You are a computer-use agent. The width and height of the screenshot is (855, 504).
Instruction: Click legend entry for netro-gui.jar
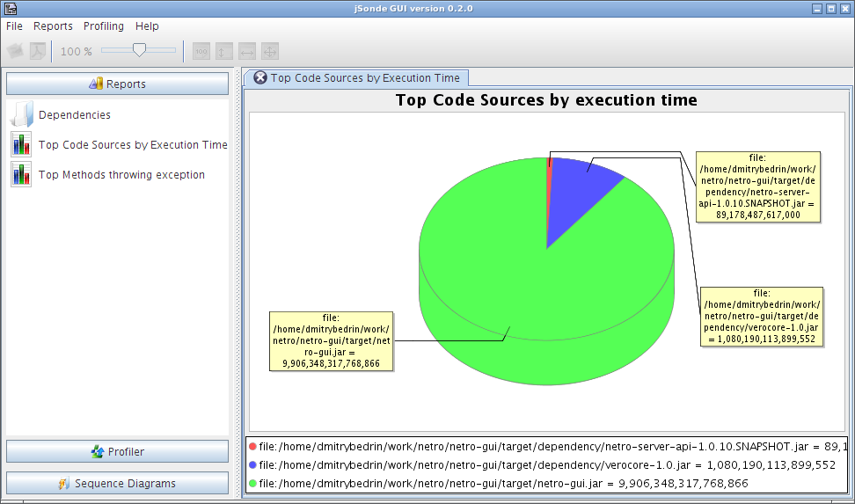(503, 483)
